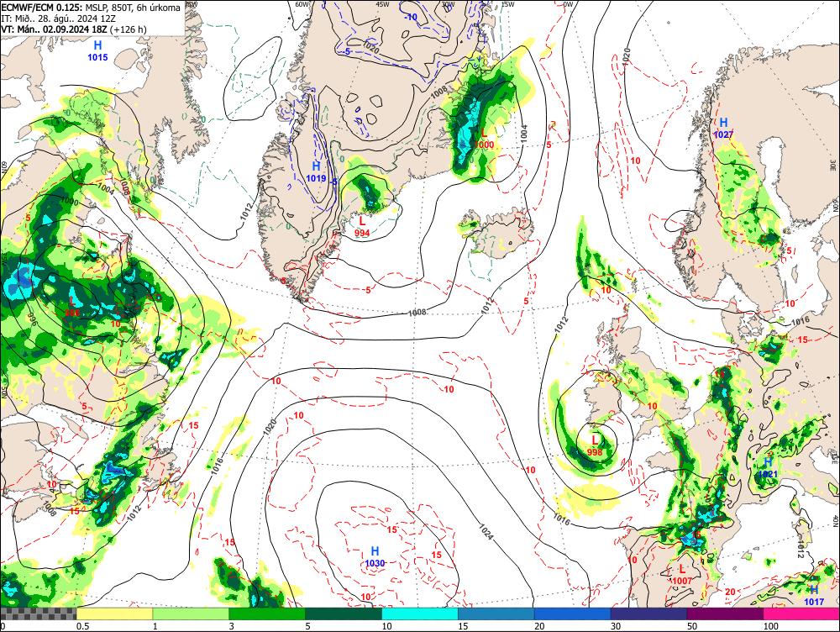840x632 pixels.
Task: Click the '100' value on legend scale
Action: [770, 626]
